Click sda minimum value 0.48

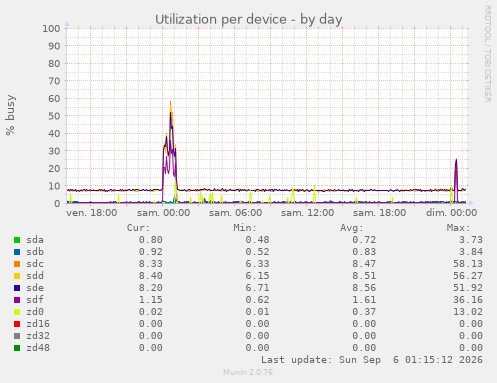(x=257, y=240)
